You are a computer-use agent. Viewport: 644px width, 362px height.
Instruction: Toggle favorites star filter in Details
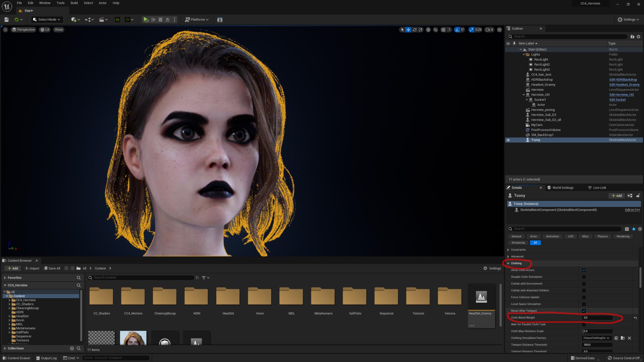coord(634,229)
